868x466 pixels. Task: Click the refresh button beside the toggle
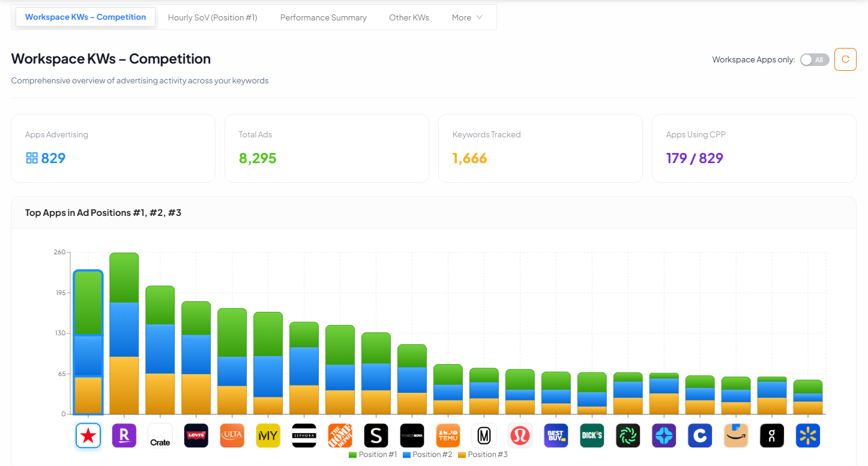(845, 59)
